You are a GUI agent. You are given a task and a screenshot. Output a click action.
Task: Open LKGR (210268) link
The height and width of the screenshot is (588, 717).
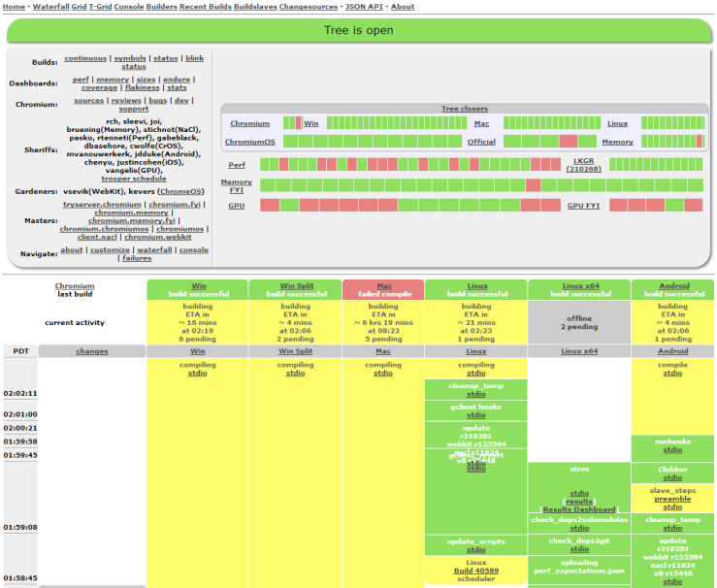coord(583,165)
